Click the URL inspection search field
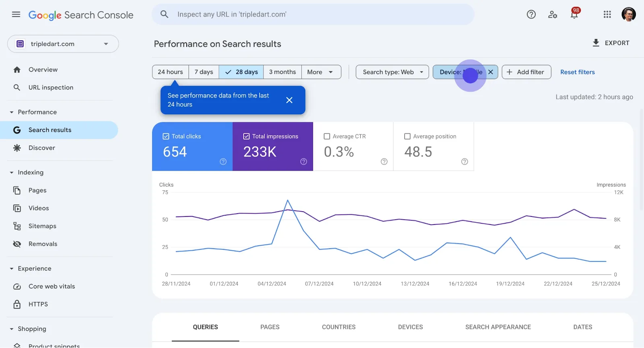The width and height of the screenshot is (644, 348). (x=313, y=14)
